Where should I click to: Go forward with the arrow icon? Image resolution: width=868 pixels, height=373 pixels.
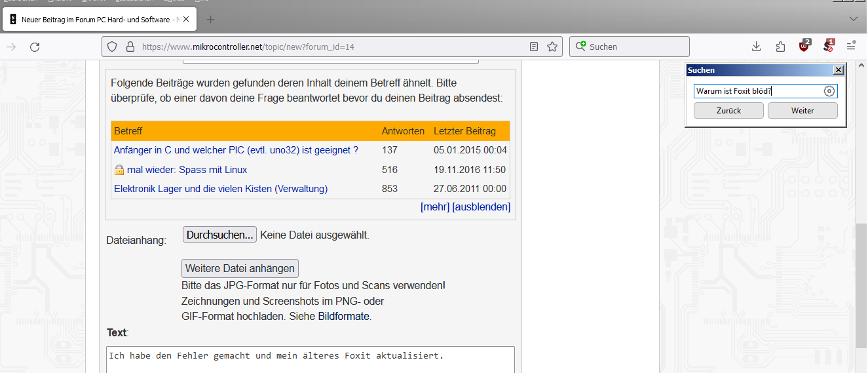click(x=11, y=47)
